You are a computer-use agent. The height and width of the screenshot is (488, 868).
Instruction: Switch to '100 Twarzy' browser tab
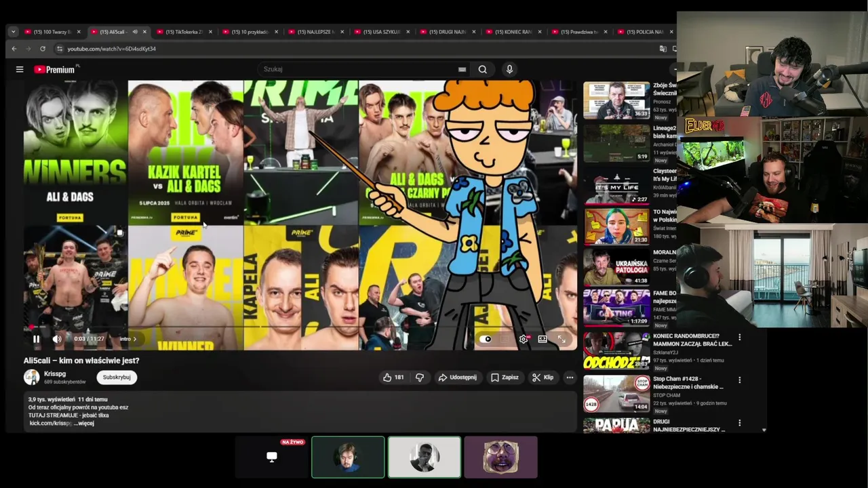tap(52, 32)
